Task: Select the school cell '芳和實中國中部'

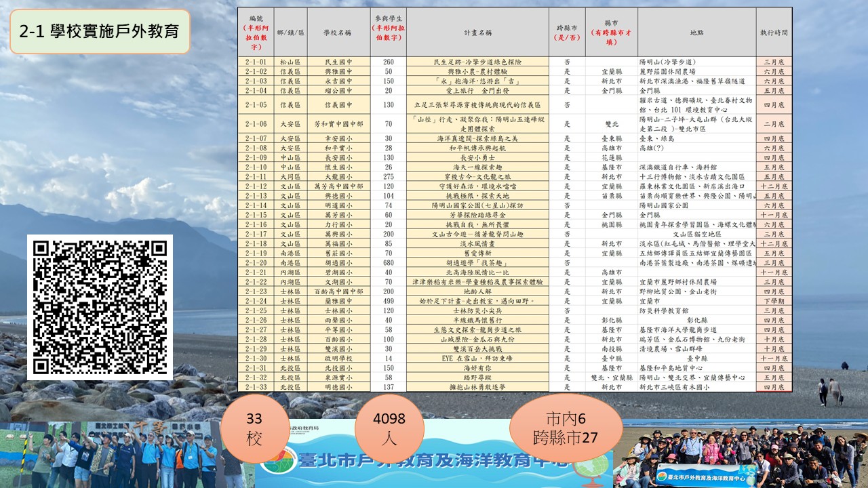Action: (x=338, y=124)
